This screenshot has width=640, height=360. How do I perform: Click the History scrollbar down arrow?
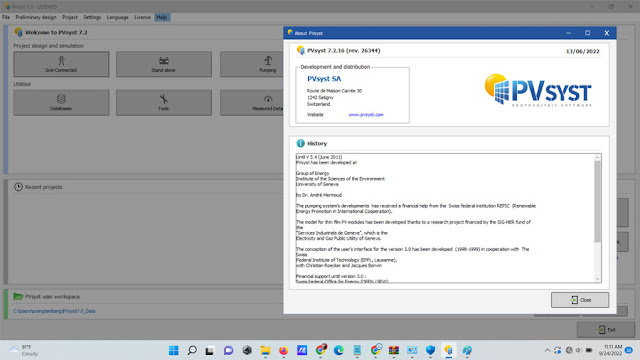click(x=598, y=279)
